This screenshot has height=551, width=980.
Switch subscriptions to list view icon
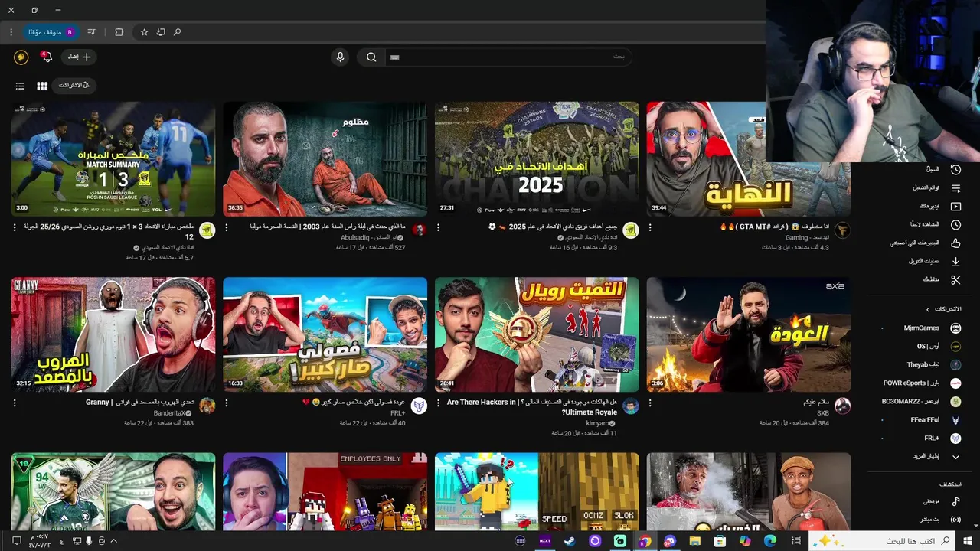pyautogui.click(x=20, y=86)
